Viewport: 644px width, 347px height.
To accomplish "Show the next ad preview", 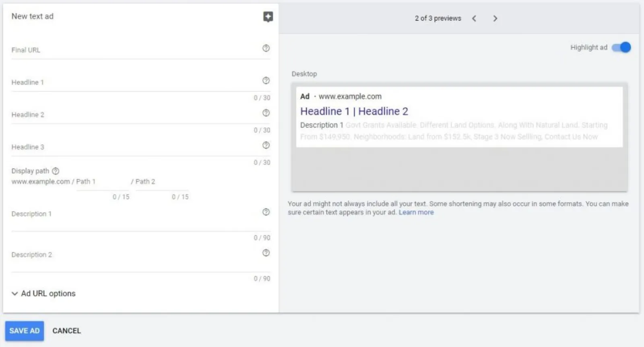I will pos(495,18).
